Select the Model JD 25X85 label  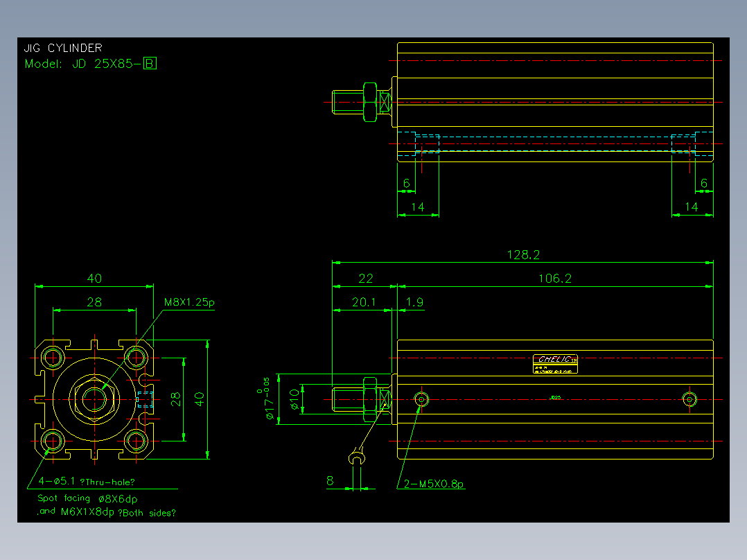point(83,64)
